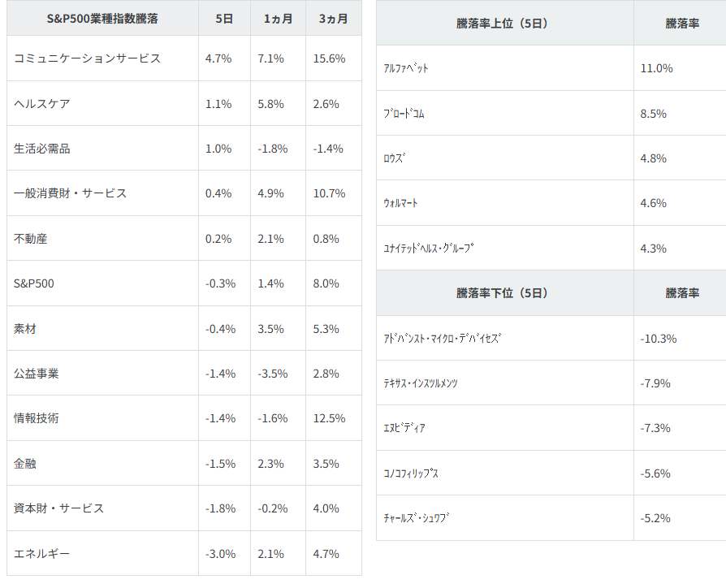Viewport: 726px width, 588px height.
Task: Click the エネルギー sector row label
Action: pyautogui.click(x=42, y=554)
